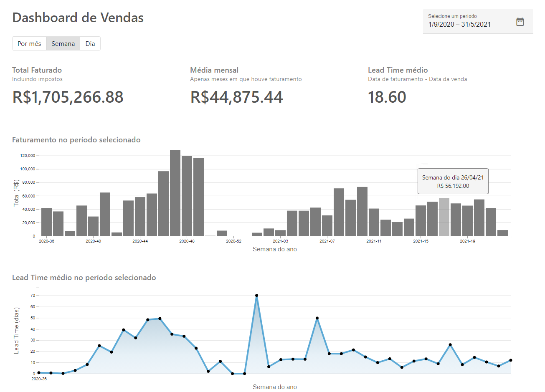Screen dimensions: 545x392
Task: Click the isolated lead time spike point at 50 days
Action: tap(317, 318)
